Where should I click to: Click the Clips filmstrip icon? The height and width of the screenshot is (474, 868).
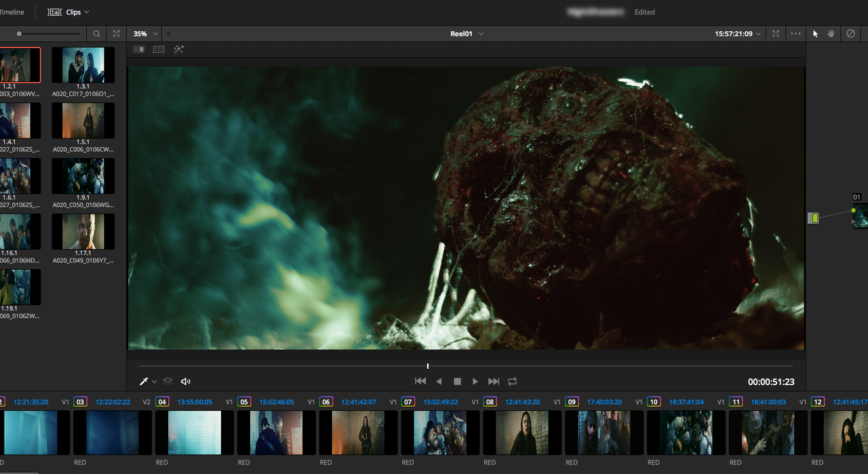[54, 12]
